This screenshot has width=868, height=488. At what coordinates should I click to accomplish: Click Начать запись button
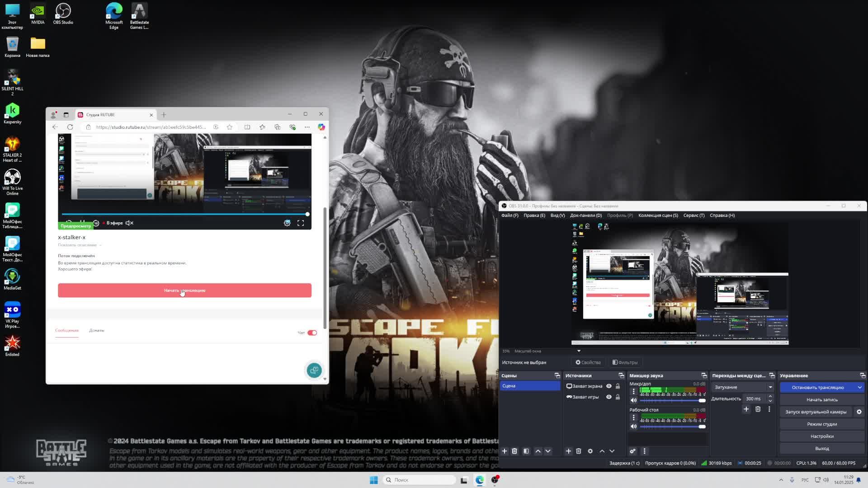click(822, 399)
